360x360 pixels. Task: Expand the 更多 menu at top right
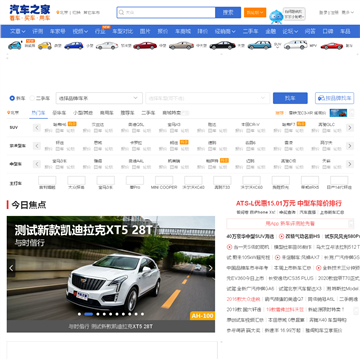[348, 13]
